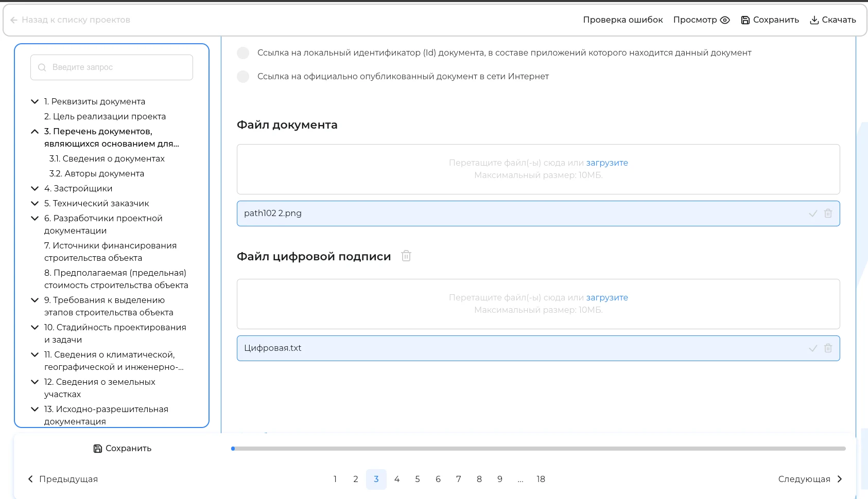Image resolution: width=868 pixels, height=499 pixels.
Task: Click загрузите link under Файл документа
Action: pos(607,163)
